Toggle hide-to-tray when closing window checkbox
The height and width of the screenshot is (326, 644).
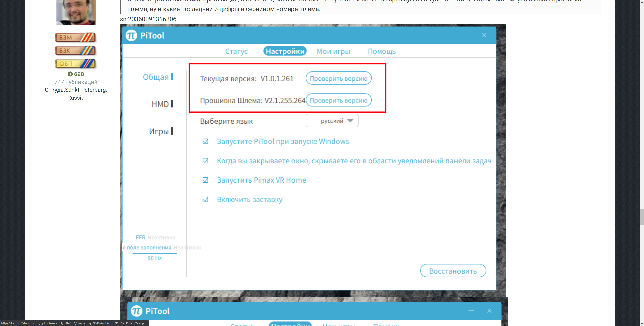coord(205,161)
